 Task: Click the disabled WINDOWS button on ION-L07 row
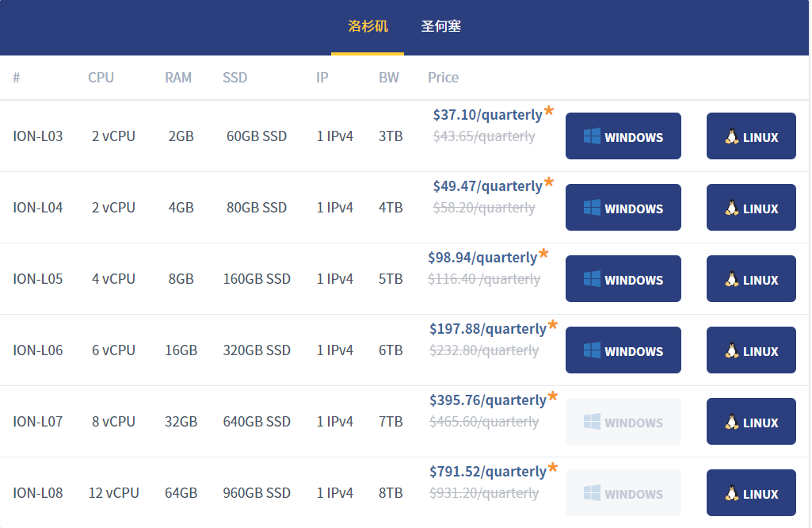click(623, 421)
